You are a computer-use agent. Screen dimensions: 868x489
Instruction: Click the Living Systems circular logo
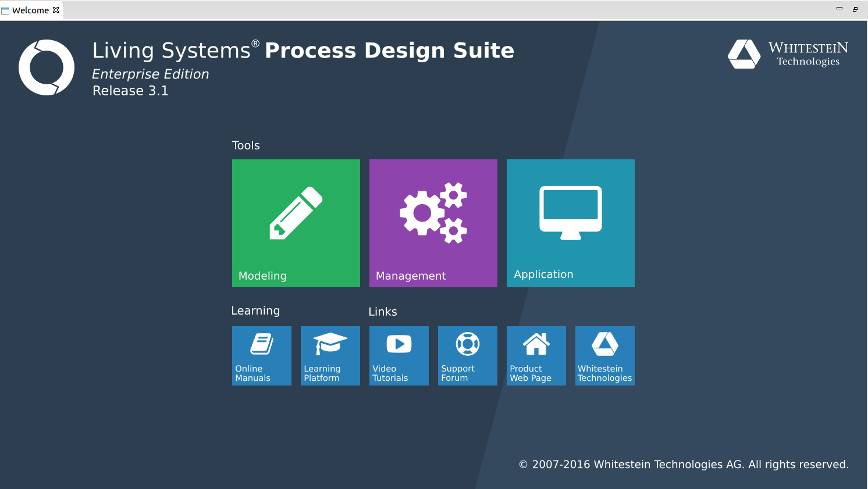point(47,67)
